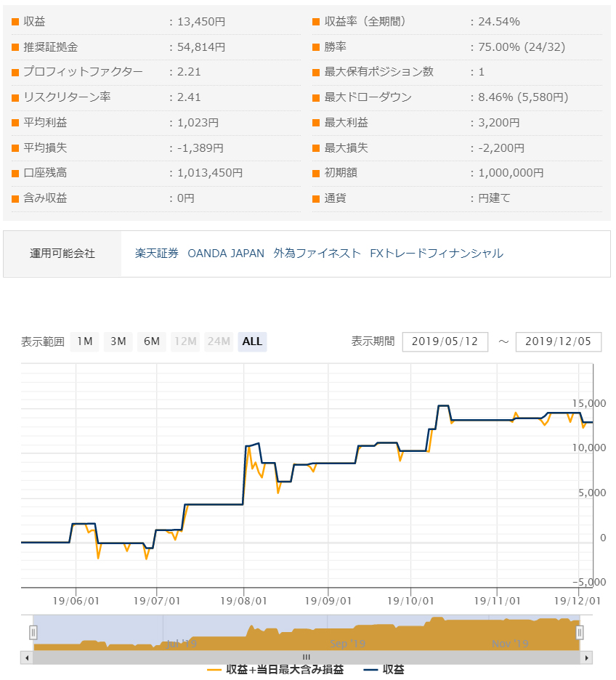The image size is (616, 680).
Task: Switch the chart to 6M range
Action: 152,341
